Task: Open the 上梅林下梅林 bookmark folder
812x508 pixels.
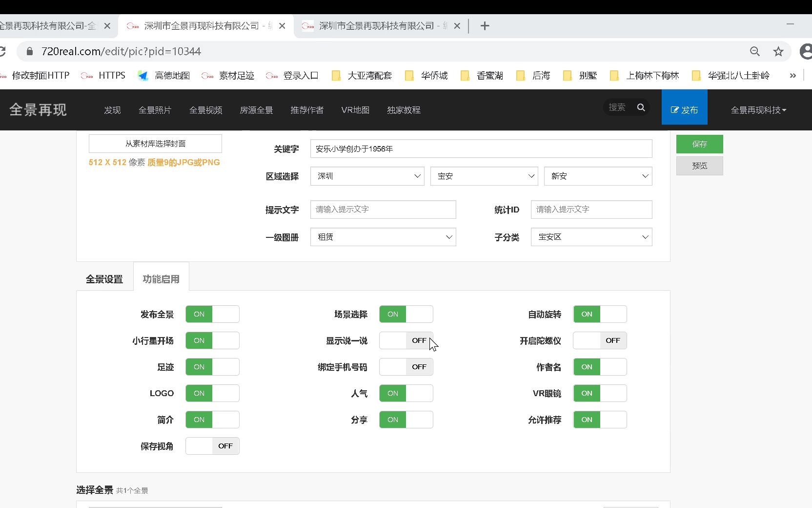Action: pos(645,76)
